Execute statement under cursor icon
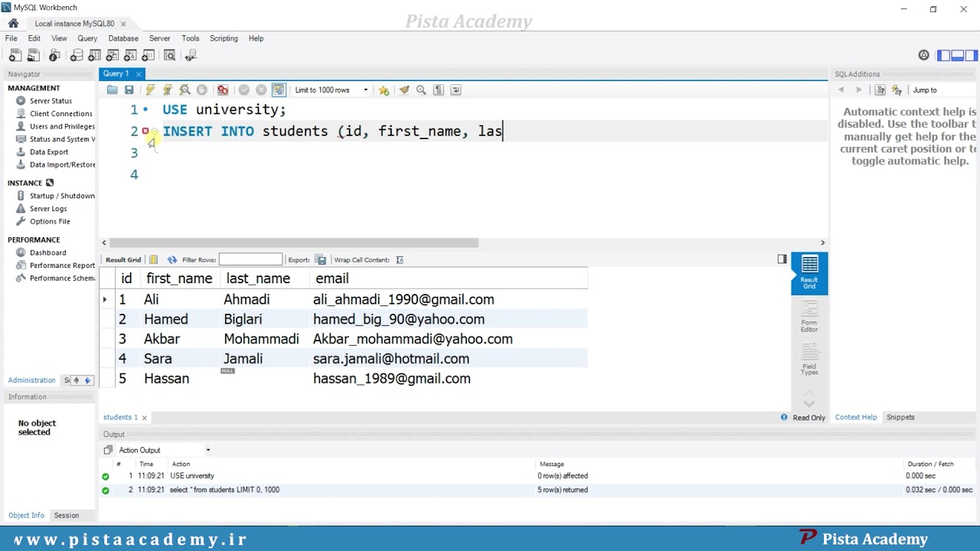The height and width of the screenshot is (551, 980). point(168,90)
